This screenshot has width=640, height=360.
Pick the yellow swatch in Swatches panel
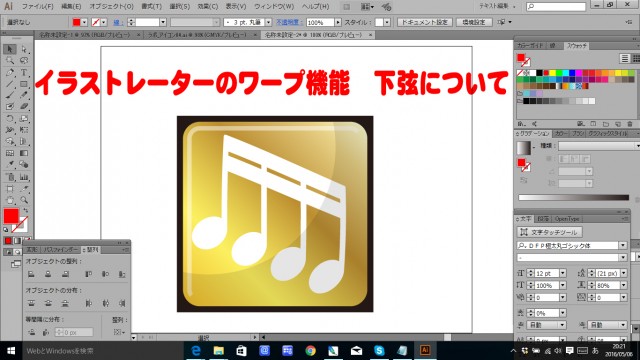(x=553, y=73)
